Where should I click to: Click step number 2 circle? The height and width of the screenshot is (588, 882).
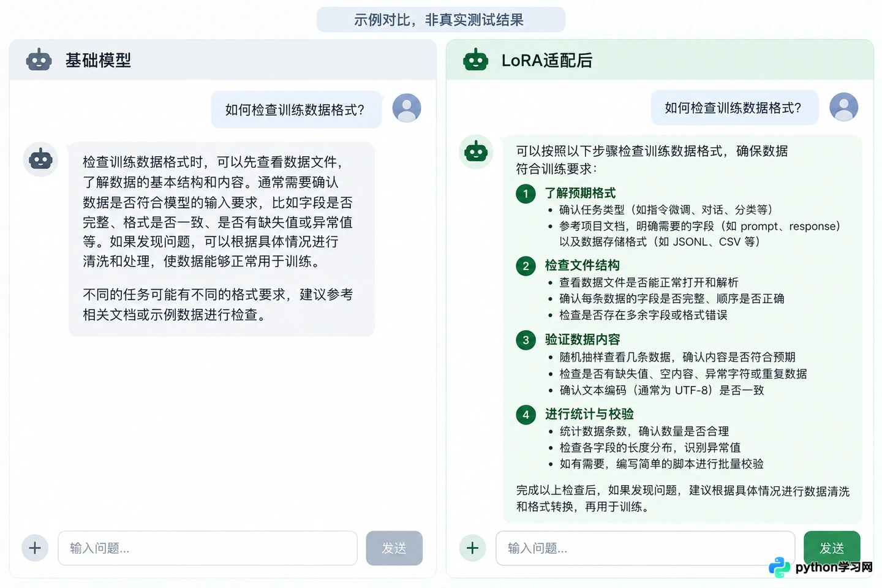tap(526, 266)
